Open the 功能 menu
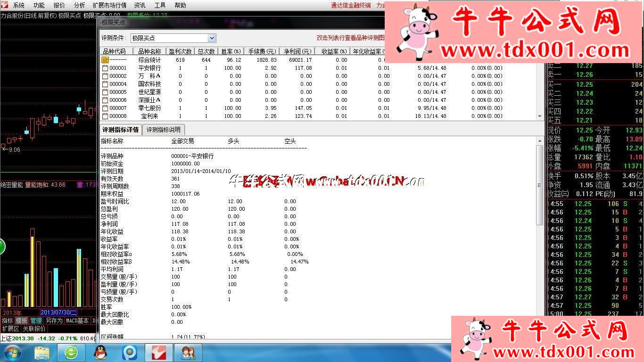This screenshot has height=362, width=644. pyautogui.click(x=39, y=5)
